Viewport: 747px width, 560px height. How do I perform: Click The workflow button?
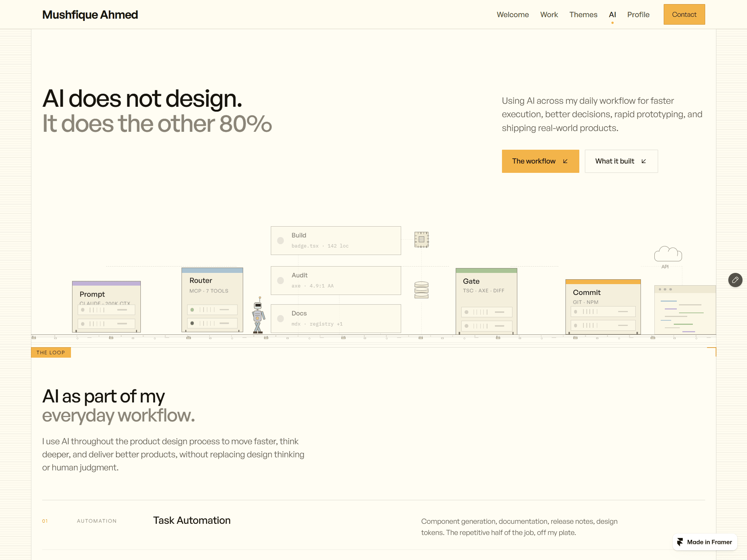(x=540, y=161)
